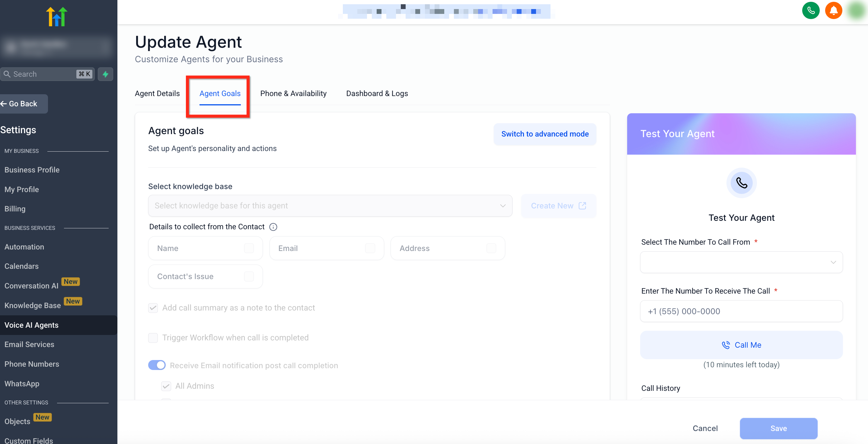Toggle Receive Email notification switch
This screenshot has height=444, width=868.
pos(157,365)
